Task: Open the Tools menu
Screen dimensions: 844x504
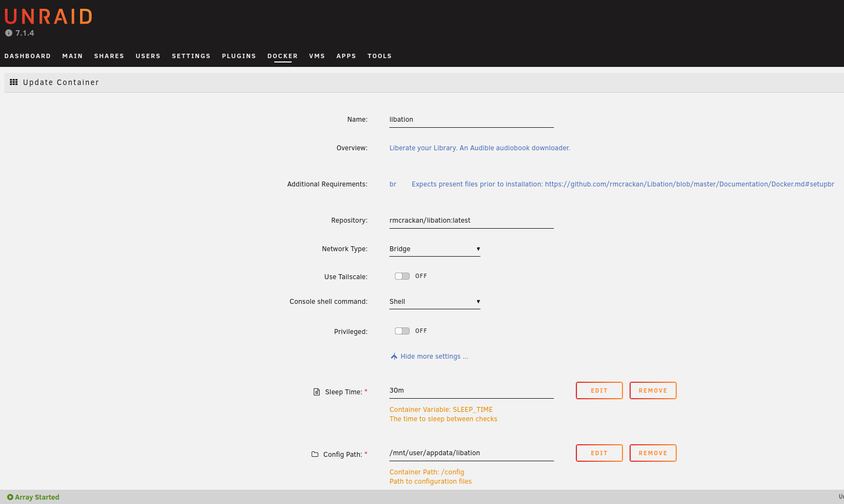Action: (x=379, y=56)
